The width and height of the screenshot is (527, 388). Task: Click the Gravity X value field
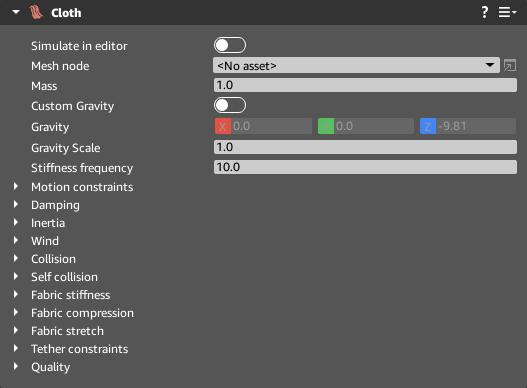(271, 126)
